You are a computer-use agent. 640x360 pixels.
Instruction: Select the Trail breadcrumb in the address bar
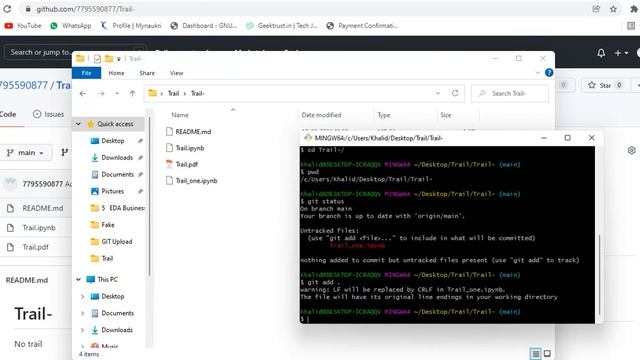(173, 93)
